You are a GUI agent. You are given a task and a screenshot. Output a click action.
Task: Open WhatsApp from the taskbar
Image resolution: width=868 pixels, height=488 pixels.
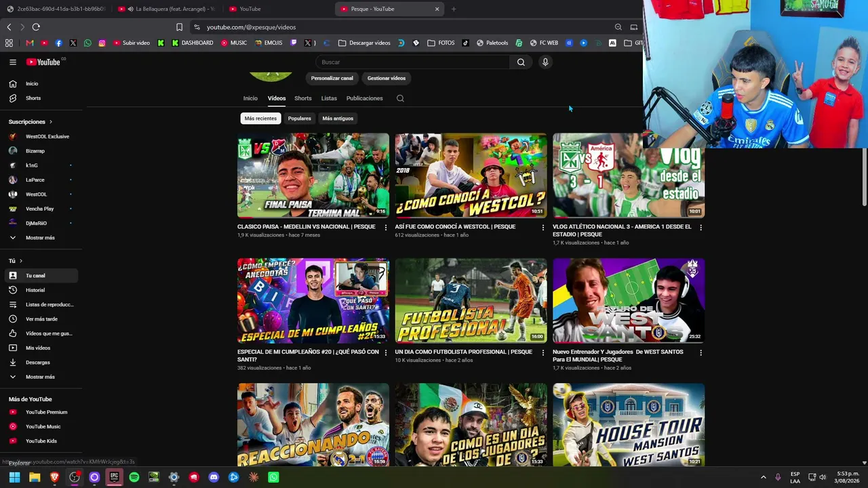pos(273,477)
